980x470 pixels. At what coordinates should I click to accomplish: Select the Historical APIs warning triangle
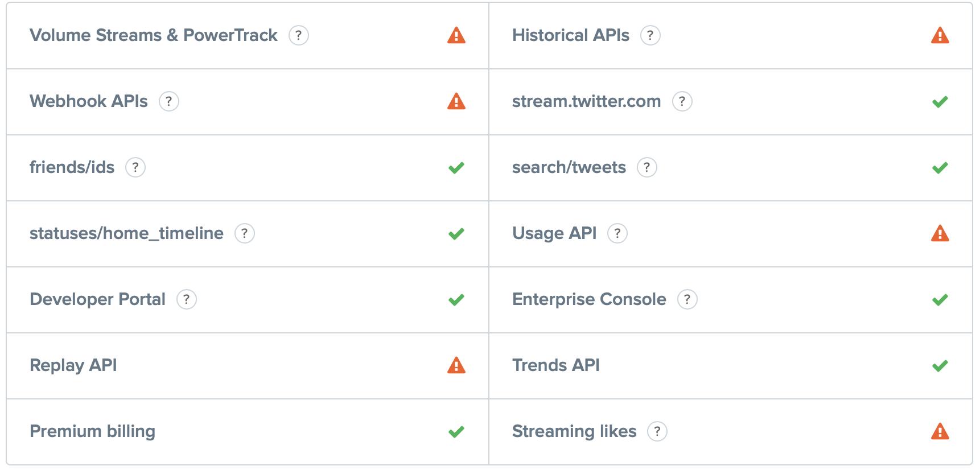(940, 36)
